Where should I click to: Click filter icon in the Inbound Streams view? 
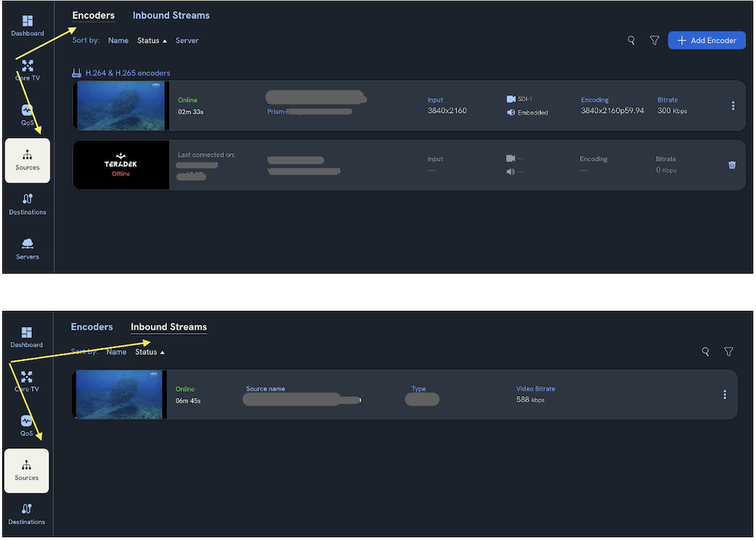729,352
